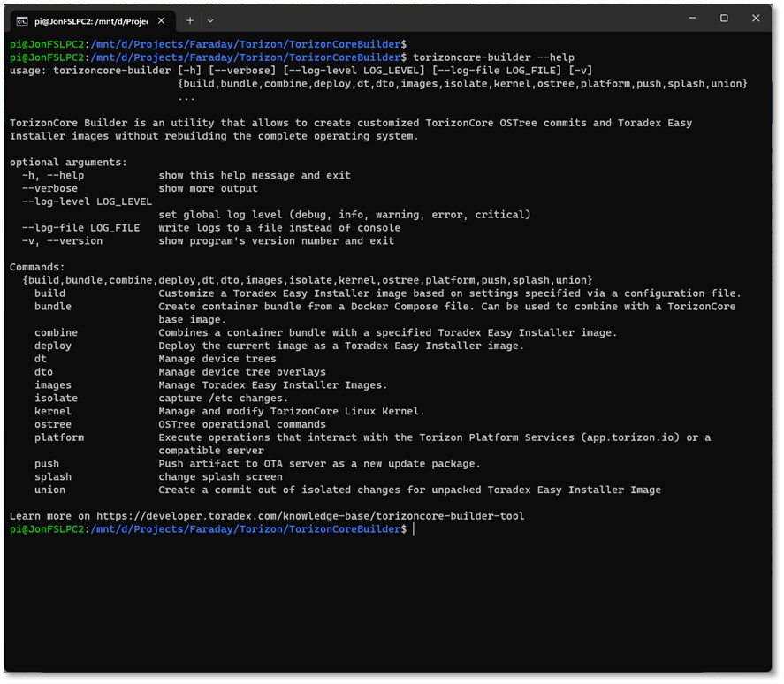Viewport: 784px width, 684px height.
Task: Minimize the terminal window
Action: 692,18
